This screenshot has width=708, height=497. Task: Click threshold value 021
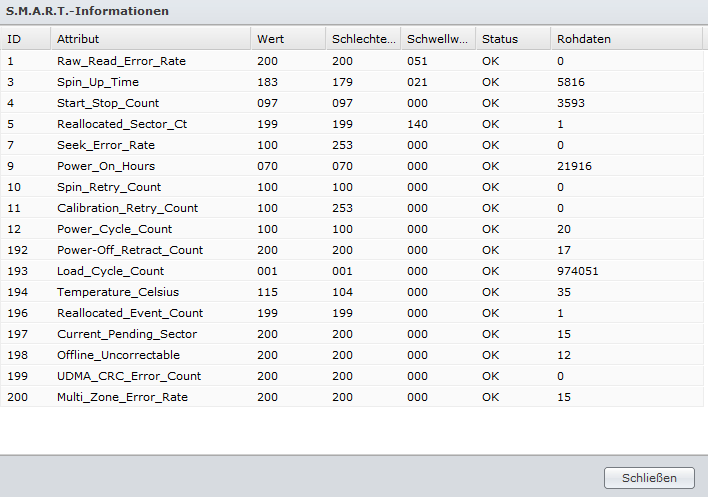(x=417, y=82)
